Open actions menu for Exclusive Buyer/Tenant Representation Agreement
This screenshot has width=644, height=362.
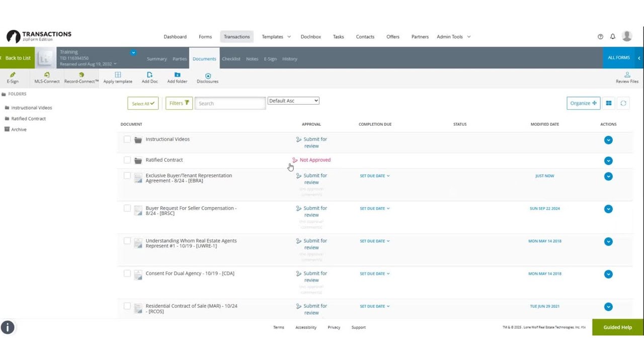[608, 176]
